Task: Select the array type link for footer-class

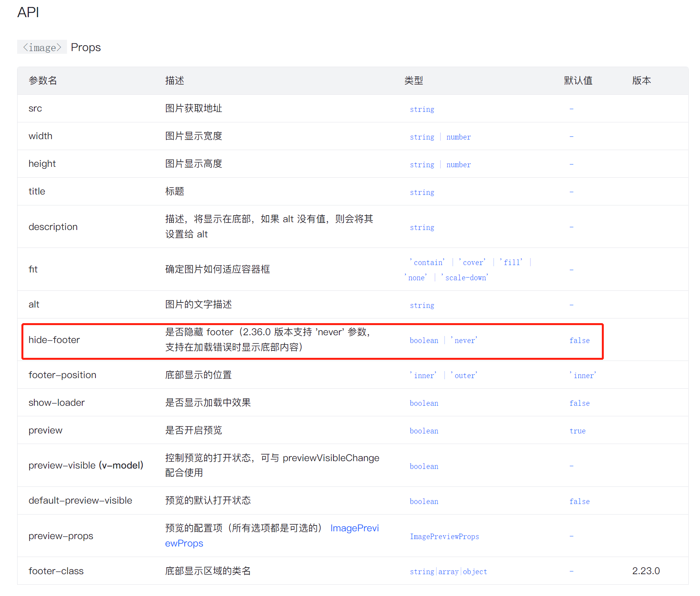Action: pyautogui.click(x=448, y=571)
